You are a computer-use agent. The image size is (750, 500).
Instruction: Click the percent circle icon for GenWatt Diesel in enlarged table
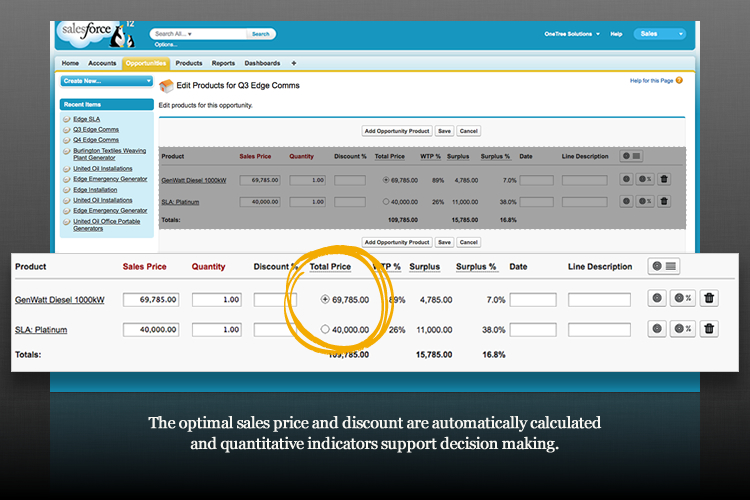pos(683,298)
